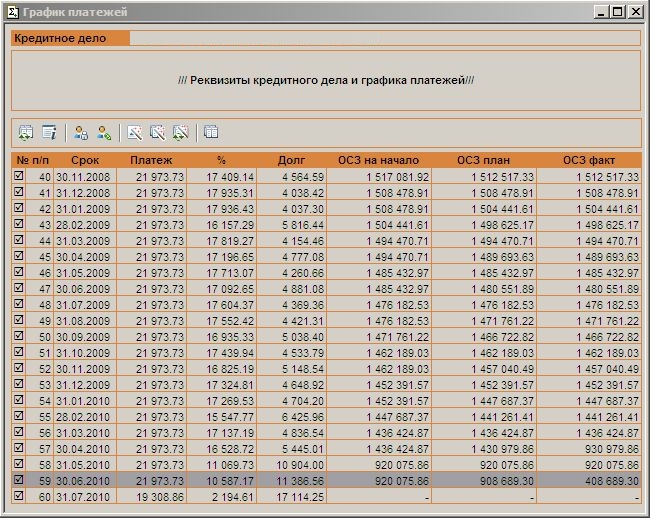The width and height of the screenshot is (650, 518).
Task: Untick the checkbox for highlighted row 59
Action: [x=19, y=480]
